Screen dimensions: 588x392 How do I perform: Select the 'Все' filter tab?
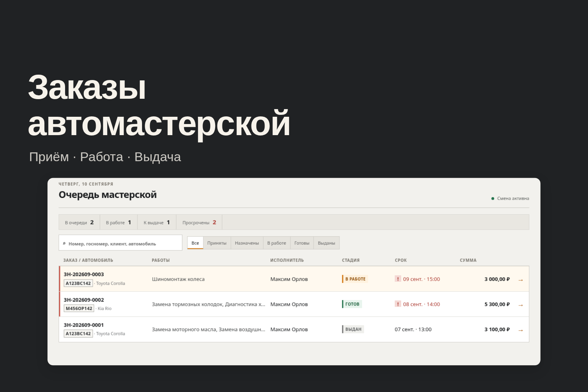pyautogui.click(x=195, y=243)
